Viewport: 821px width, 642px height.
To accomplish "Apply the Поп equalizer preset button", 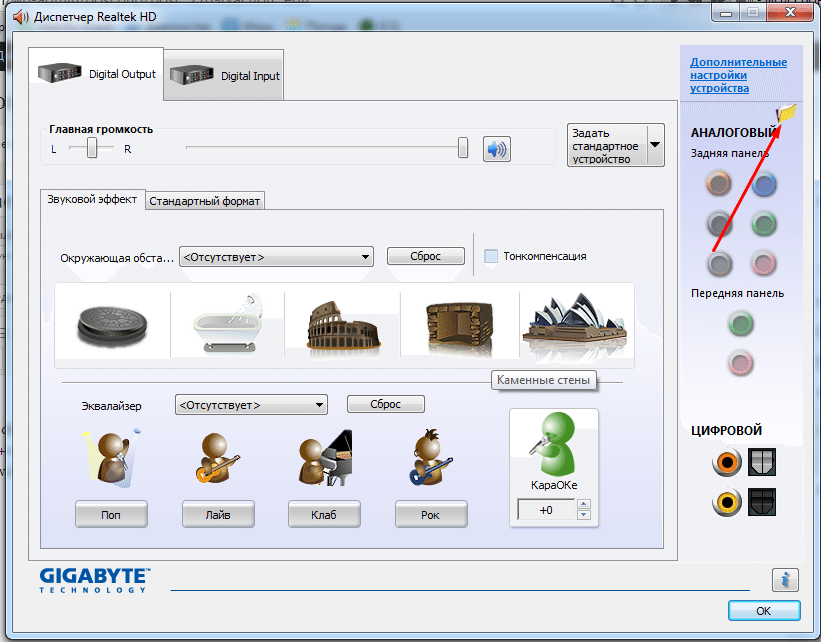I will [x=111, y=515].
